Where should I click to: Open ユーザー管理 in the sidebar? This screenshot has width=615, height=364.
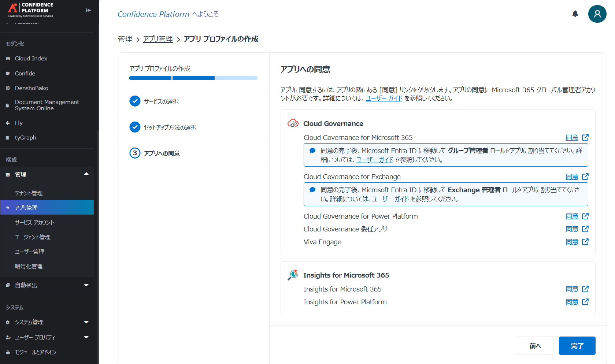tap(29, 252)
